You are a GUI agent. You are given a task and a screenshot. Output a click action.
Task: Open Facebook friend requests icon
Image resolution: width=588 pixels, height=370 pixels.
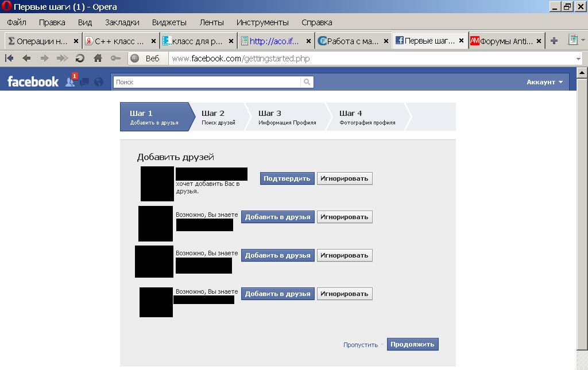pyautogui.click(x=71, y=81)
